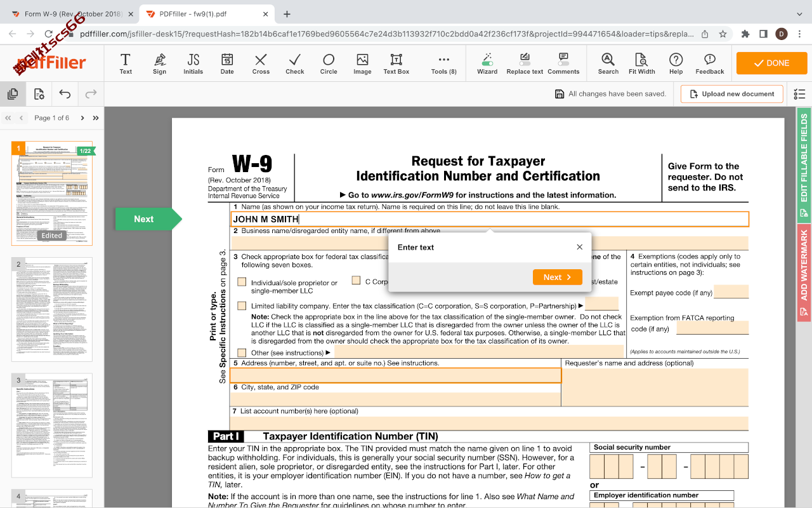Image resolution: width=812 pixels, height=508 pixels.
Task: Select the Text tool
Action: pyautogui.click(x=126, y=63)
